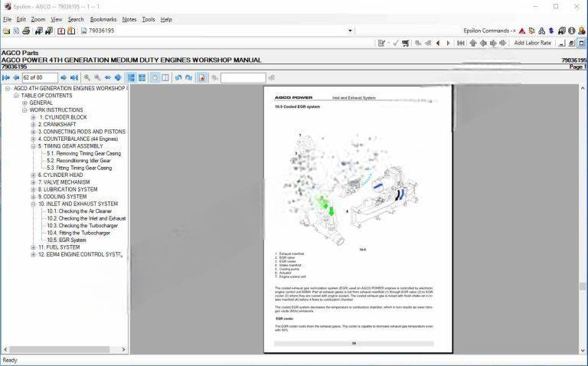Click the skip-to-start navigation icon
This screenshot has height=366, width=588.
pyautogui.click(x=461, y=43)
